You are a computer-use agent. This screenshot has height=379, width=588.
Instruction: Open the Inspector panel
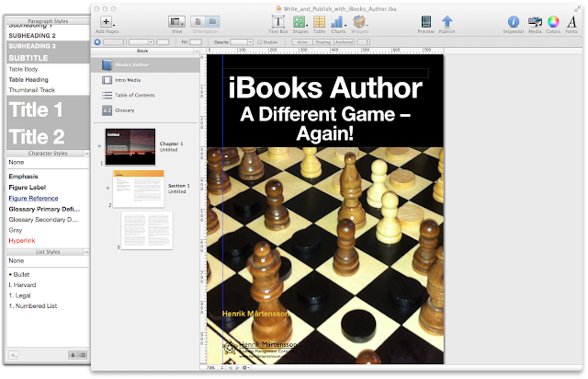[514, 22]
